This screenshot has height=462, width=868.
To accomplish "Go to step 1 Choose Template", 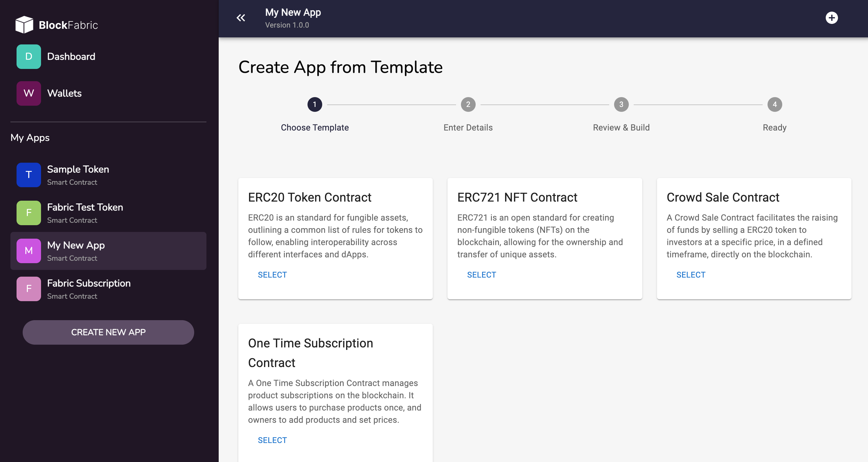I will 314,104.
